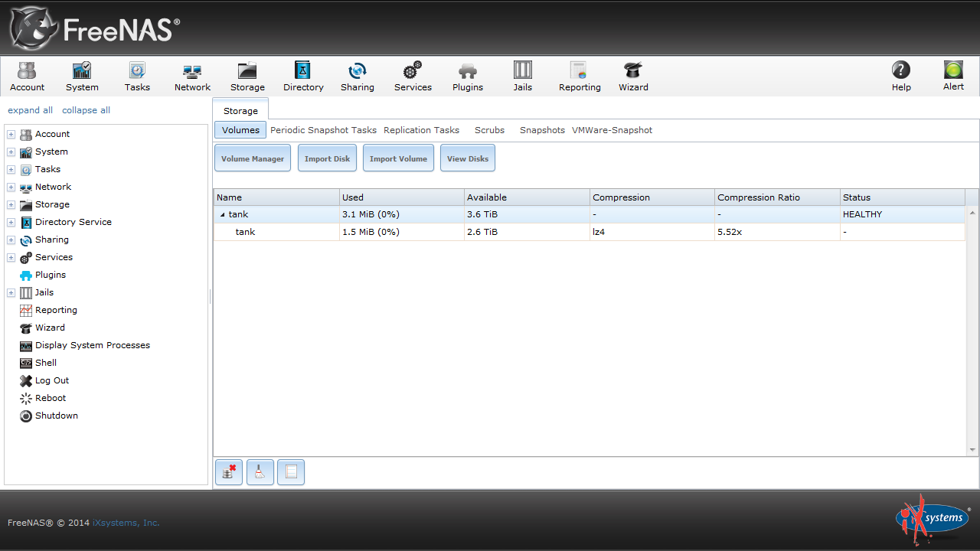Open the iXsystems, Inc. link
Screen dimensions: 980x551
[x=126, y=523]
